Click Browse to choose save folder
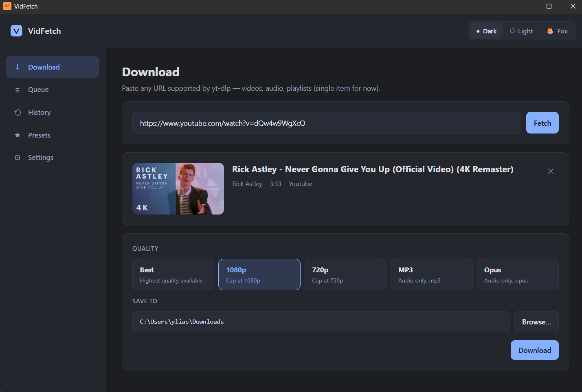The height and width of the screenshot is (392, 582). coord(536,322)
